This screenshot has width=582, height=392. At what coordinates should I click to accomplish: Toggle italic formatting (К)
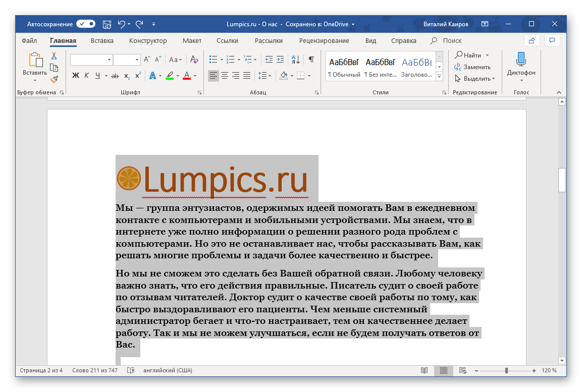(x=86, y=76)
